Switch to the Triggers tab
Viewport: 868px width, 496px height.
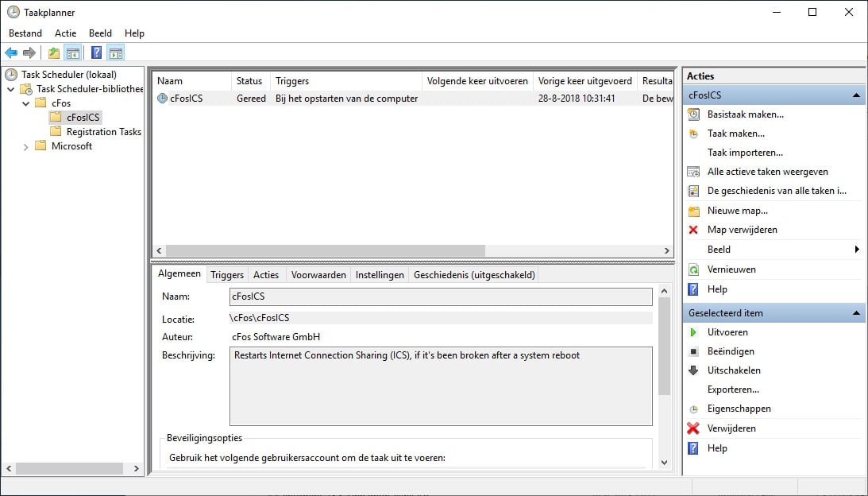pyautogui.click(x=226, y=274)
